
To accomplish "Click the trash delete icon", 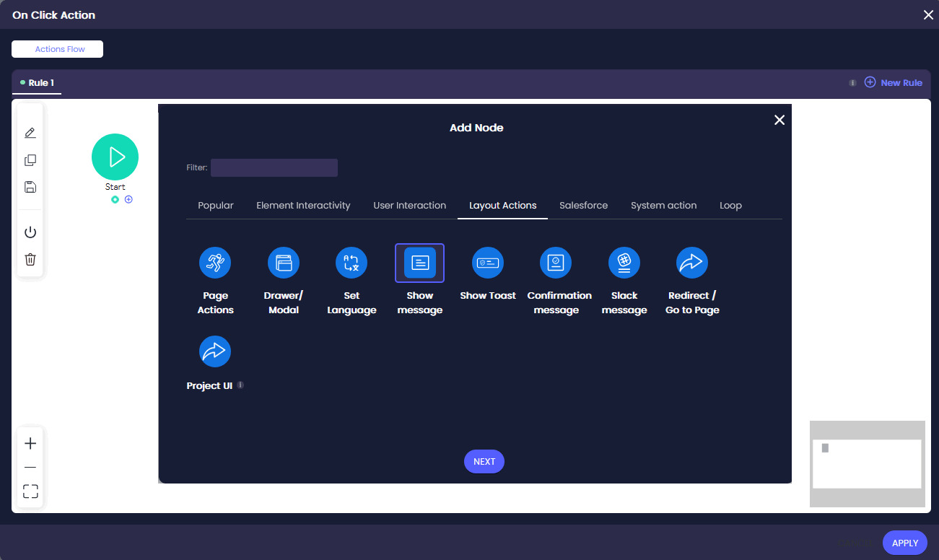I will point(30,259).
